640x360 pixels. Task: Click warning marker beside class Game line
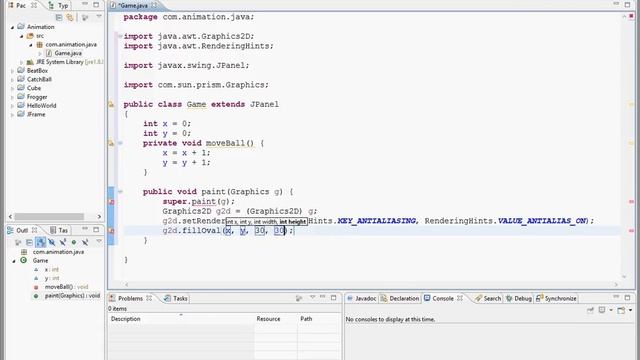111,104
